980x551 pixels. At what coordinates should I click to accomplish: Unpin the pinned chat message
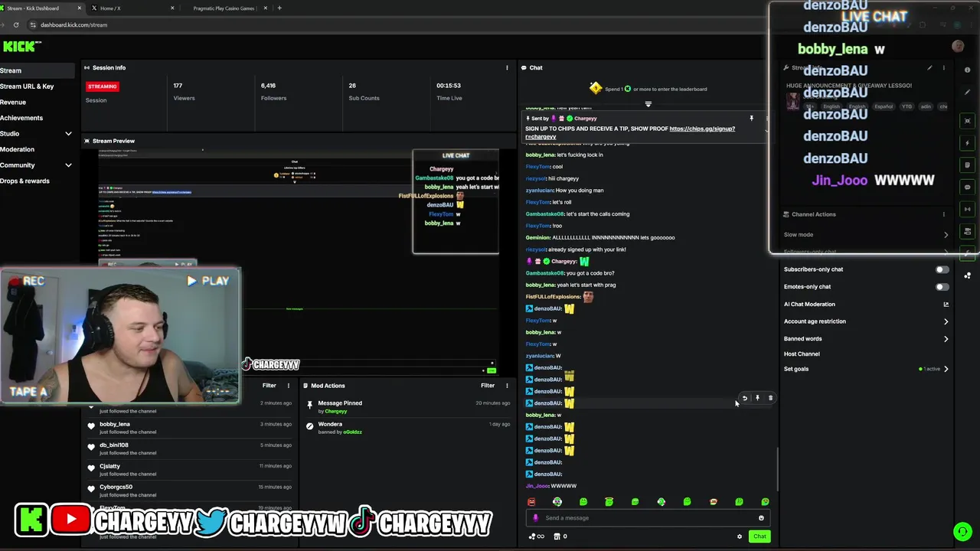coord(751,119)
